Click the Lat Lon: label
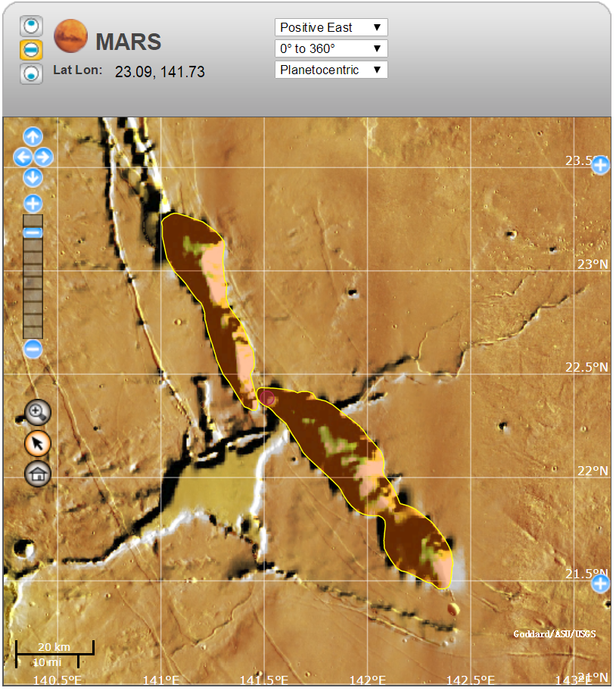The image size is (616, 694). [x=77, y=70]
